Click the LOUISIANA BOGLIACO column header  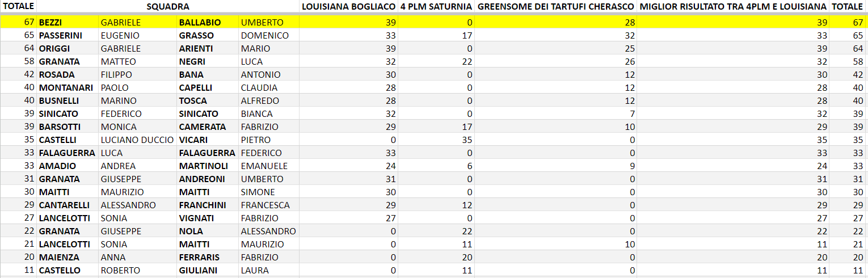click(348, 6)
